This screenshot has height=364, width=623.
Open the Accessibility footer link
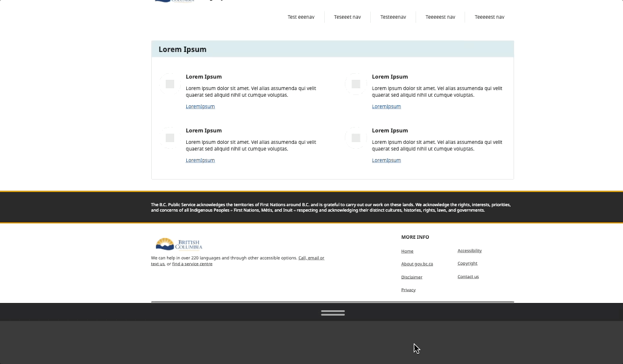pos(469,251)
